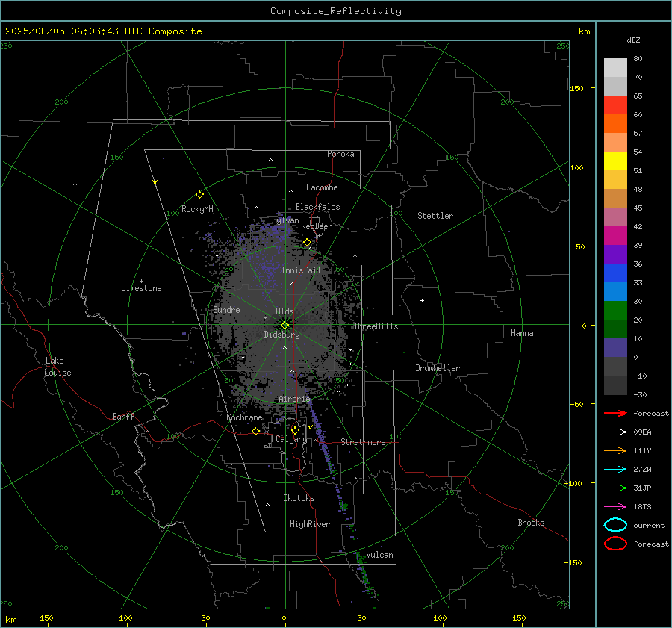Click the ThreeHills city label
The width and height of the screenshot is (672, 628).
point(376,326)
